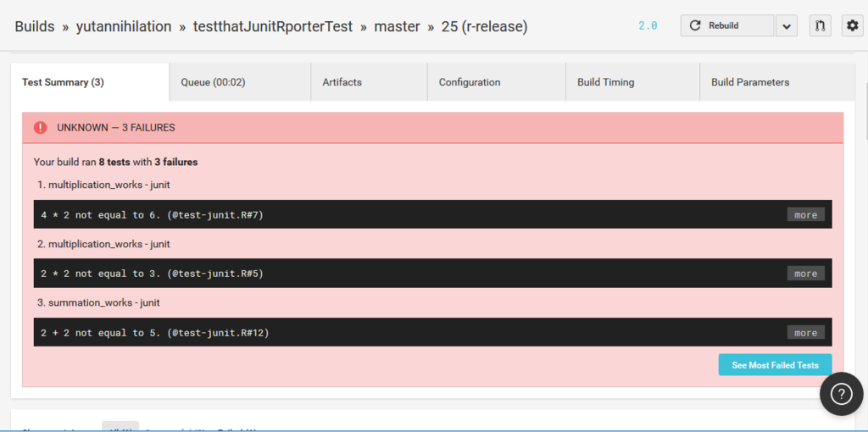
Task: Expand 'more' for 4 * 2 failure
Action: [806, 214]
